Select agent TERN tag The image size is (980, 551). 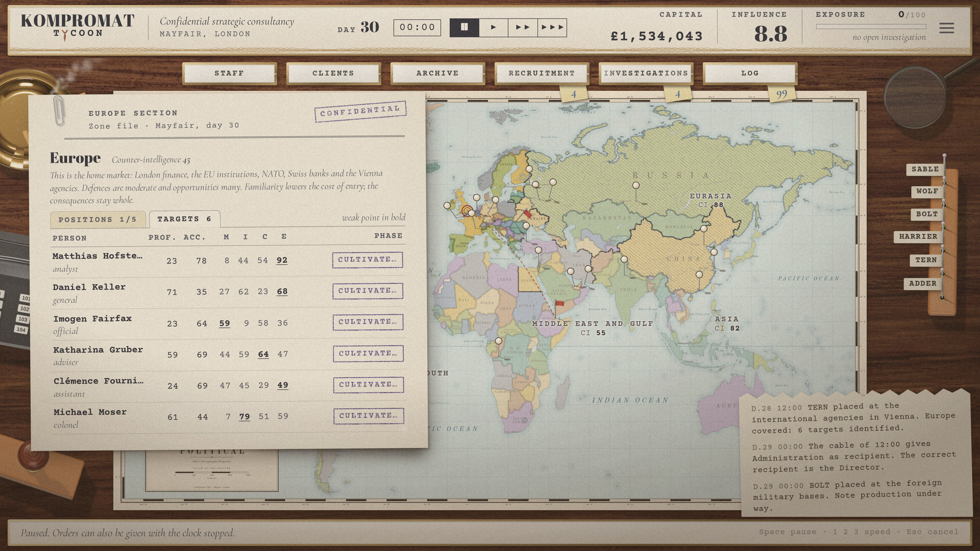(x=926, y=260)
